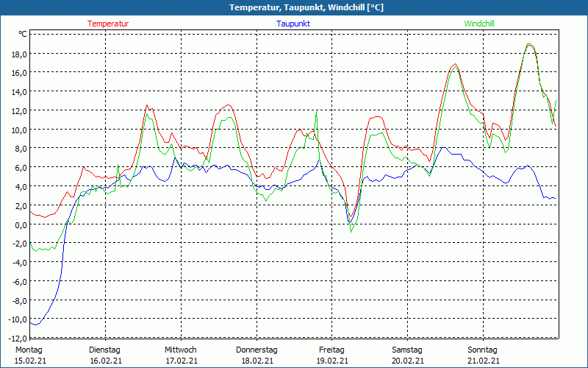Viewport: 588px width, 368px height.
Task: Click the red Temperatur legend label
Action: (x=108, y=24)
